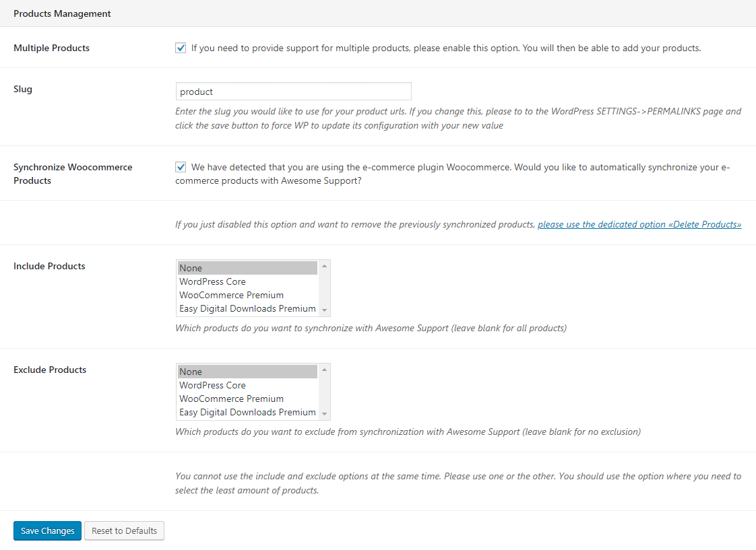
Task: Uncheck Synchronize Woocommerce Products checkbox
Action: 181,167
